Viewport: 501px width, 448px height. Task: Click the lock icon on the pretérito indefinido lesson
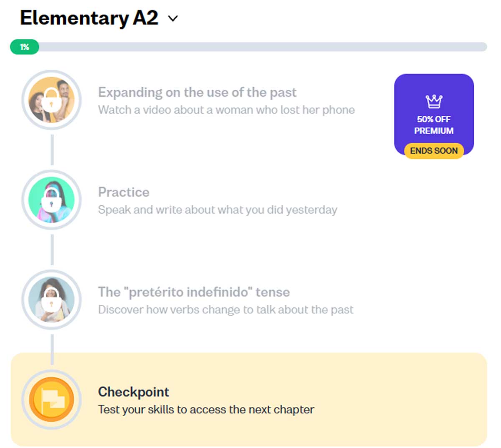pos(51,300)
